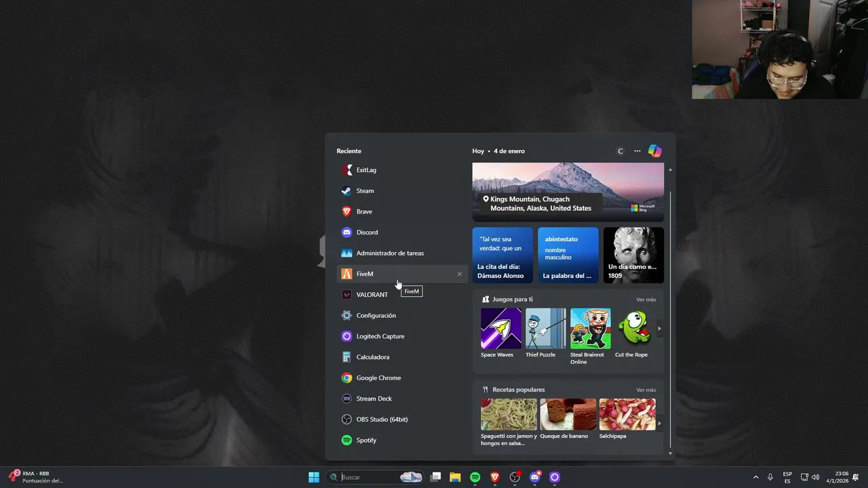Open Discord on the taskbar

pos(535,477)
